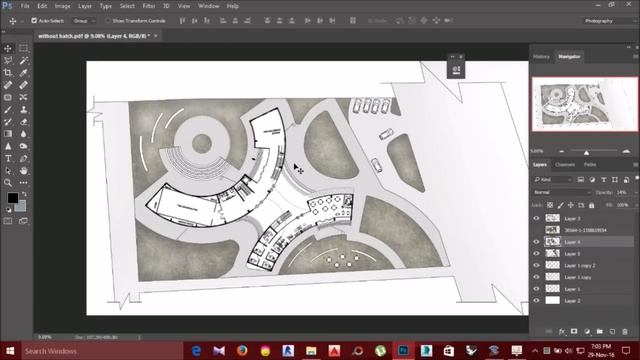Select the Eyedropper tool

pos(23,73)
